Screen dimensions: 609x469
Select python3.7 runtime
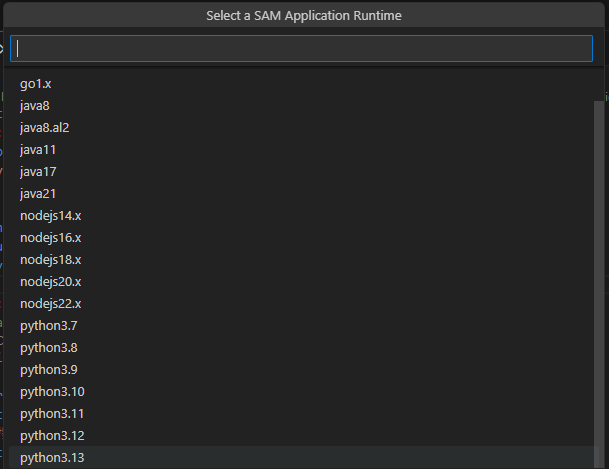coord(301,326)
